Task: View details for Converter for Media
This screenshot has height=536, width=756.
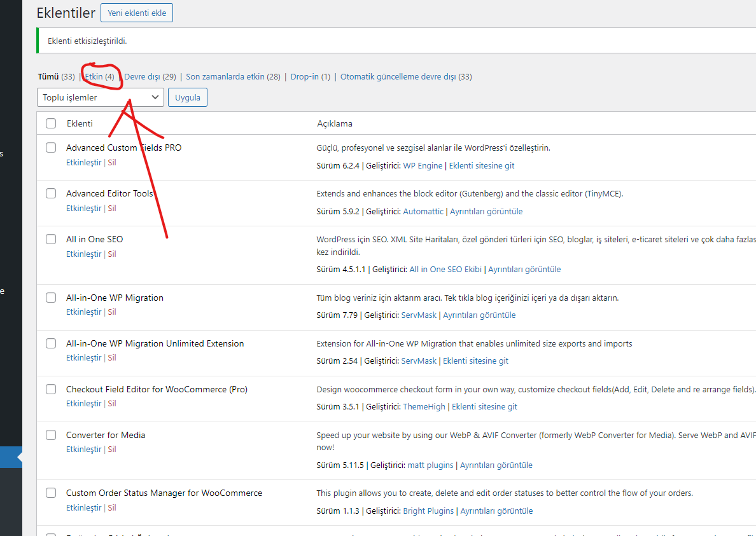Action: [x=496, y=465]
